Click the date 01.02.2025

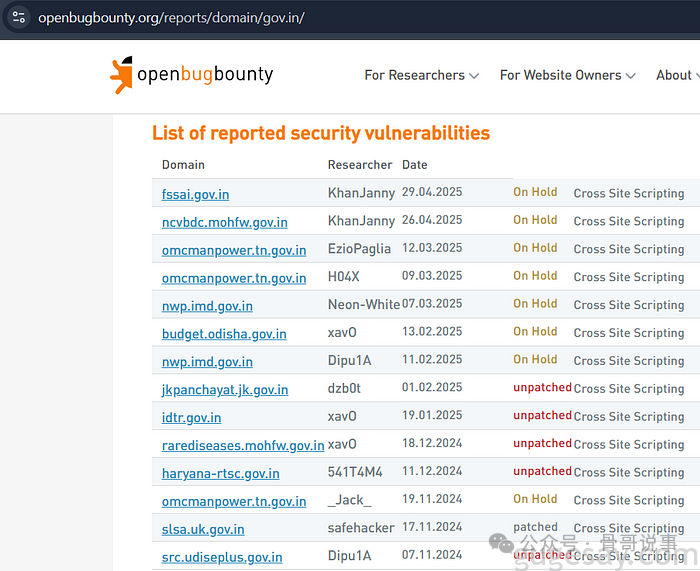[x=432, y=388]
